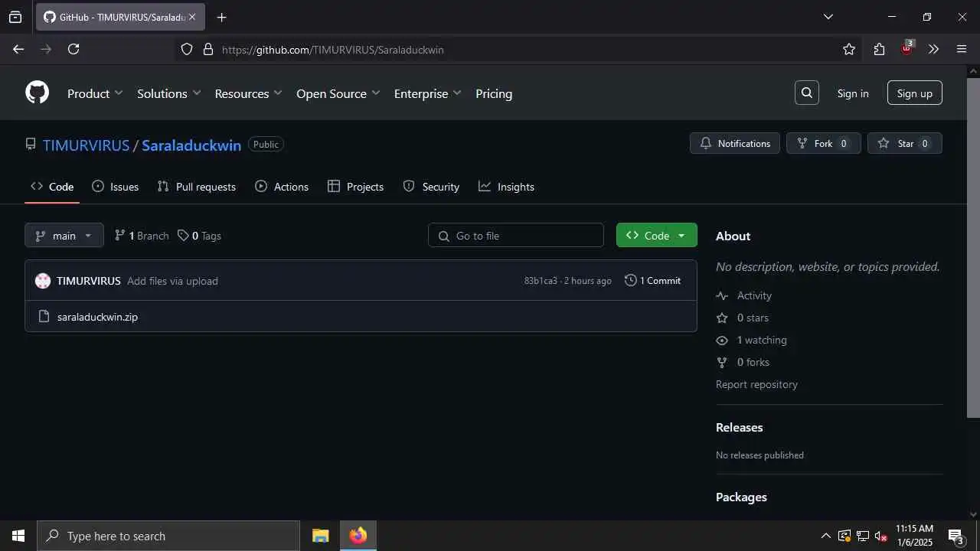The width and height of the screenshot is (980, 551).
Task: View the 1 Branch link
Action: [142, 236]
